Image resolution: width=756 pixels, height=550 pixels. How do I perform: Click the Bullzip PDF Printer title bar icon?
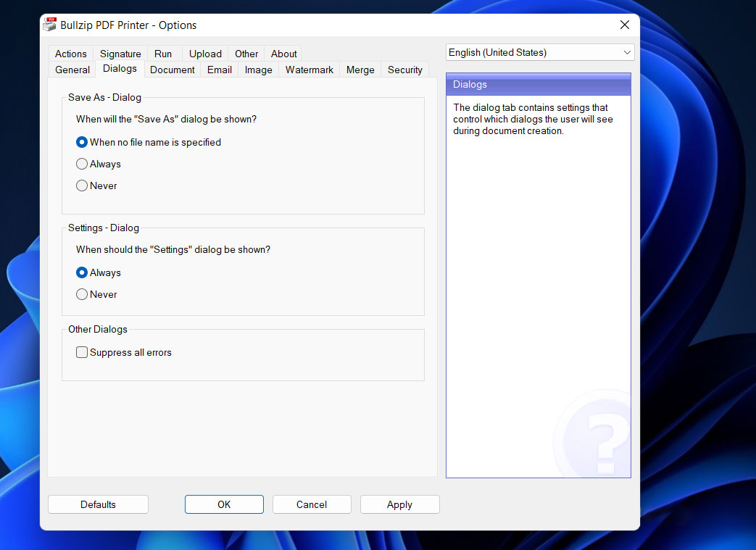49,25
